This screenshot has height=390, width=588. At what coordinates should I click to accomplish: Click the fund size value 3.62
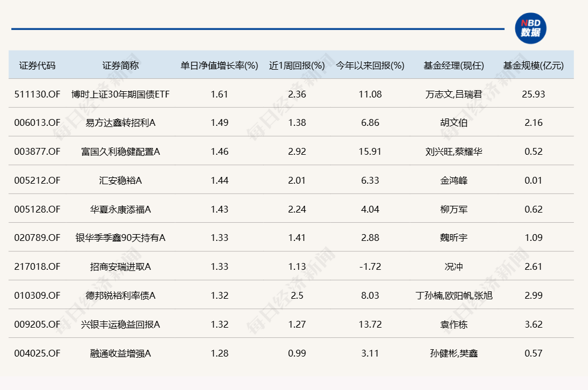534,324
